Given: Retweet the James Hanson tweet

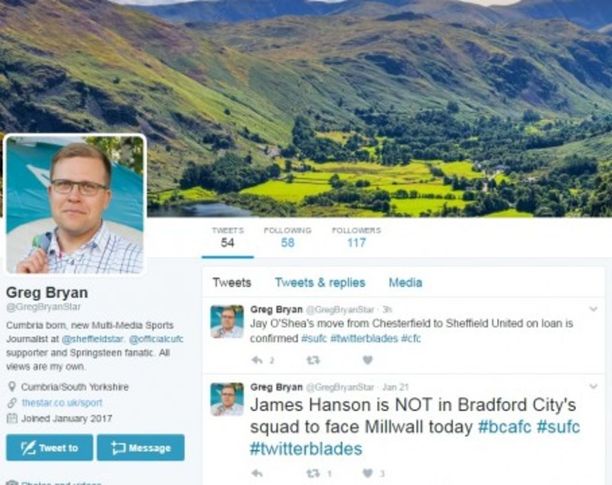Looking at the screenshot, I should [x=313, y=473].
